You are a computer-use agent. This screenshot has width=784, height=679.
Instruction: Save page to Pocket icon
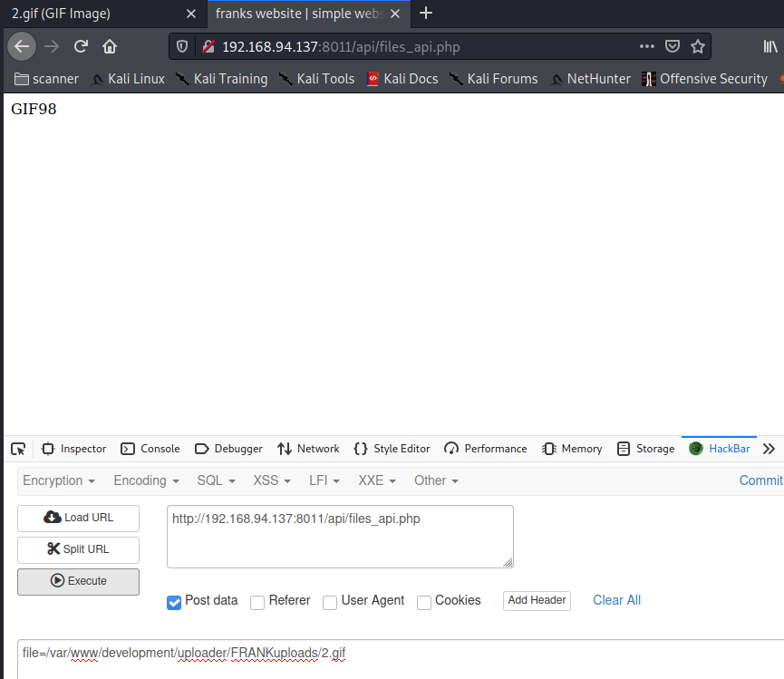pyautogui.click(x=672, y=46)
